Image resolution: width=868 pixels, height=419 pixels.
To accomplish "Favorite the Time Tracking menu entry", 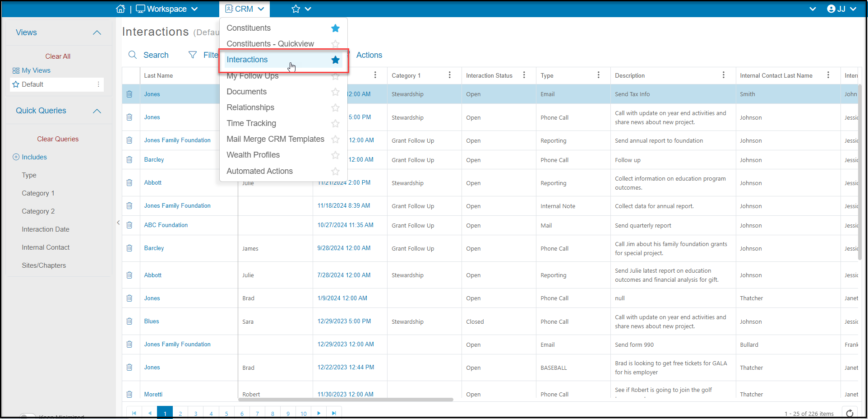I will pyautogui.click(x=335, y=123).
